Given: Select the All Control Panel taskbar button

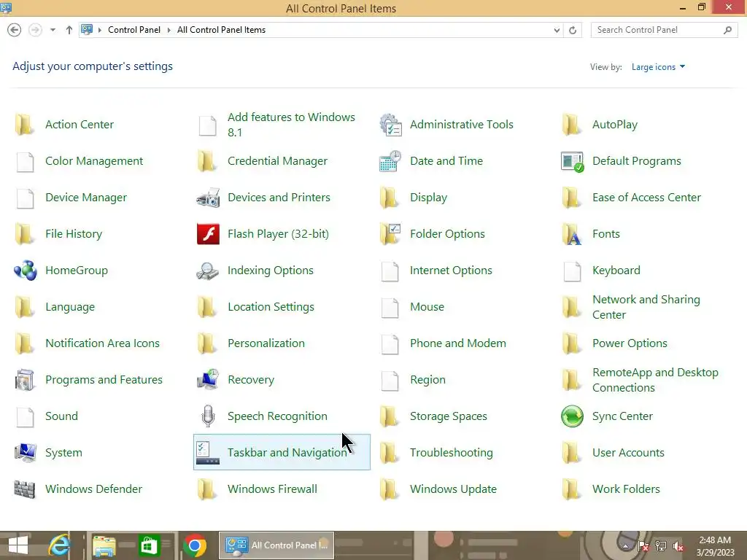Looking at the screenshot, I should (276, 545).
